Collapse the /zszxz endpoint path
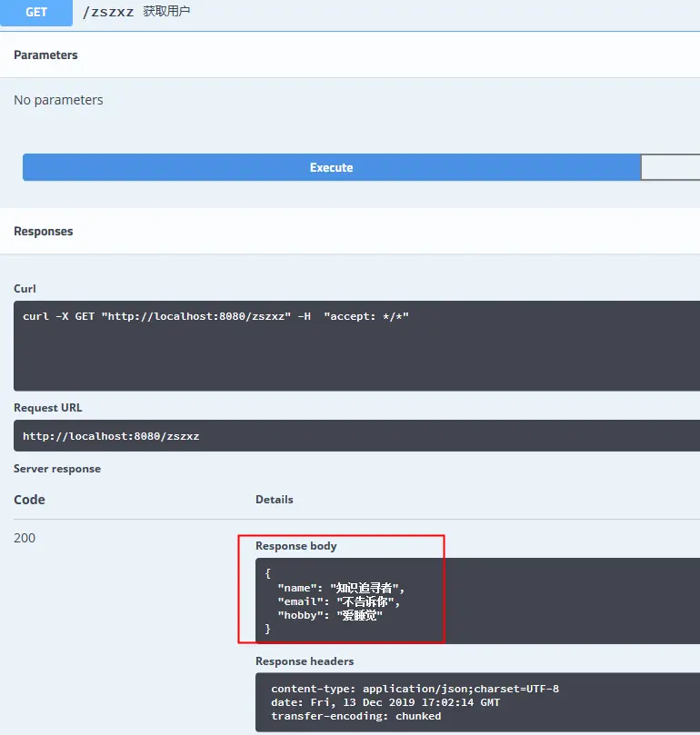This screenshot has width=700, height=735. 108,12
